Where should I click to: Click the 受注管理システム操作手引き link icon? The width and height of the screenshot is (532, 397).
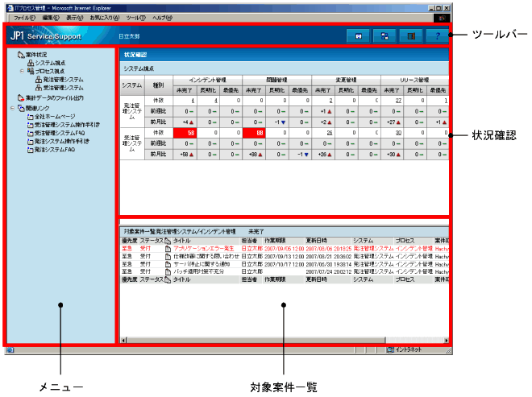[x=31, y=125]
